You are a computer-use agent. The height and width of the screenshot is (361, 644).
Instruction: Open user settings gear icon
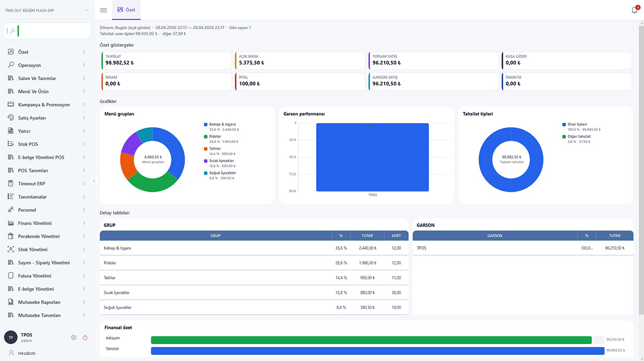(74, 337)
